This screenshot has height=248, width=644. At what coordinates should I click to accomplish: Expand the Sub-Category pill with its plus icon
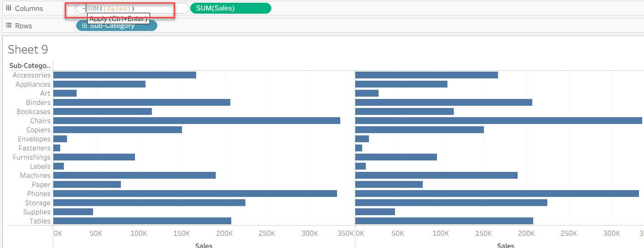[85, 26]
